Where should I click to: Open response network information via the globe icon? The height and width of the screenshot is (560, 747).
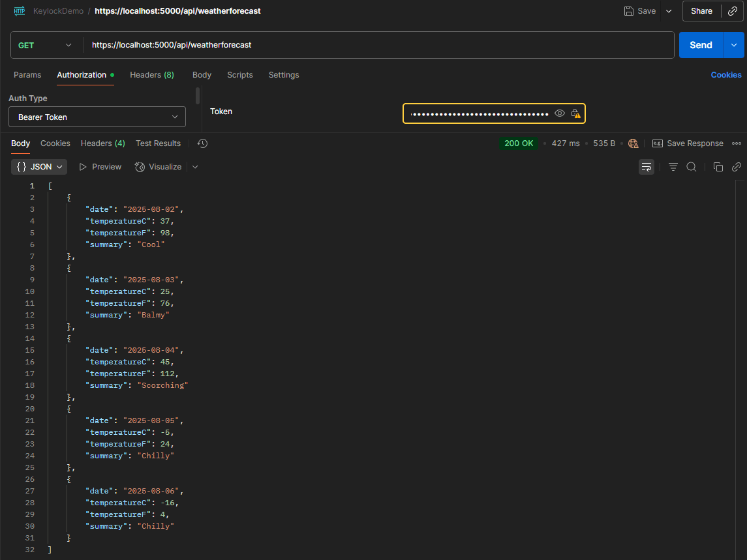coord(633,143)
